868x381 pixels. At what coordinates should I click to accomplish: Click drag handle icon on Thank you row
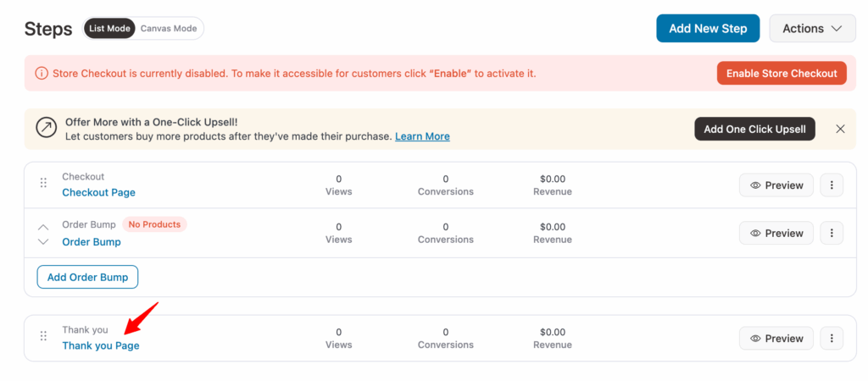[43, 336]
